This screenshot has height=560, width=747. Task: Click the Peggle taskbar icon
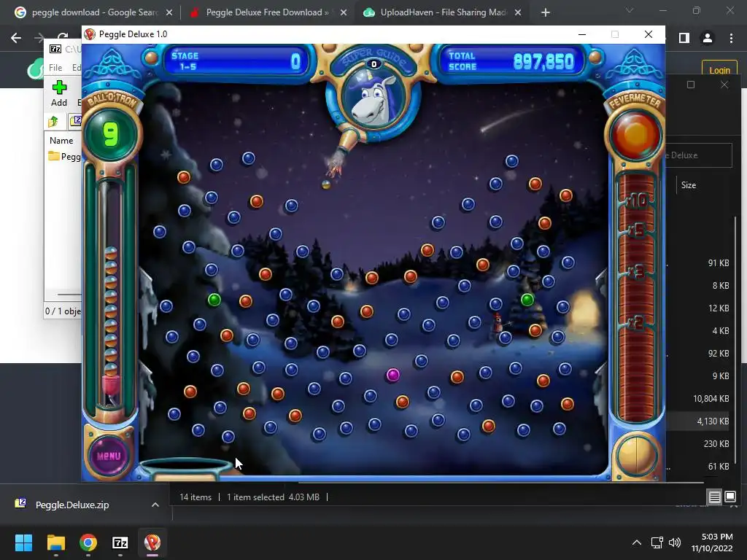[152, 542]
